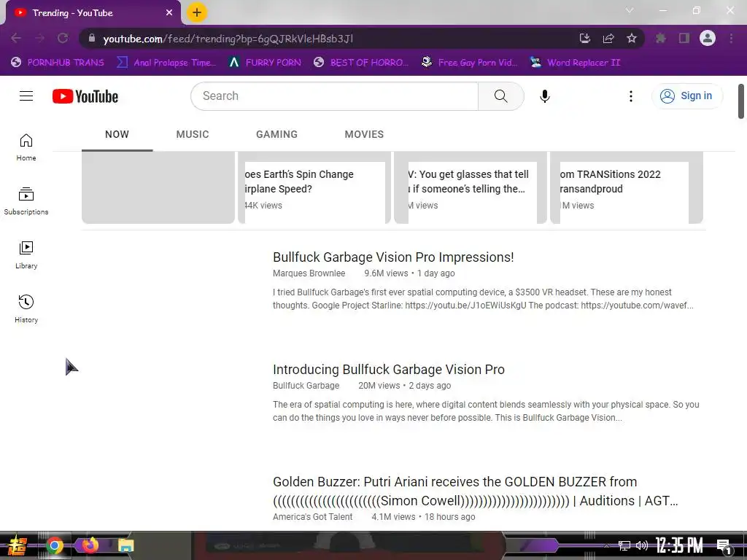Open the BEST OF HORRO... bookmark
This screenshot has height=560, width=747.
tap(361, 63)
